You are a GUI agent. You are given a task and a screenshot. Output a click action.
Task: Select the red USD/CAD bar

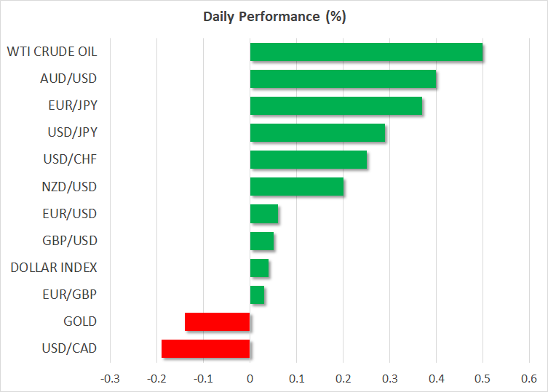[205, 348]
